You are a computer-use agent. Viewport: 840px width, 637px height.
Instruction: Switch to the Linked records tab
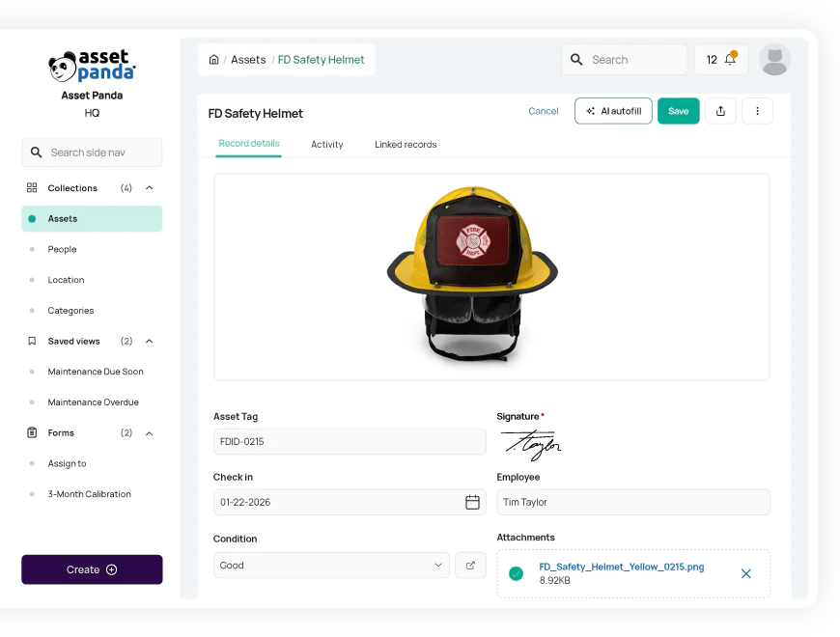point(406,145)
